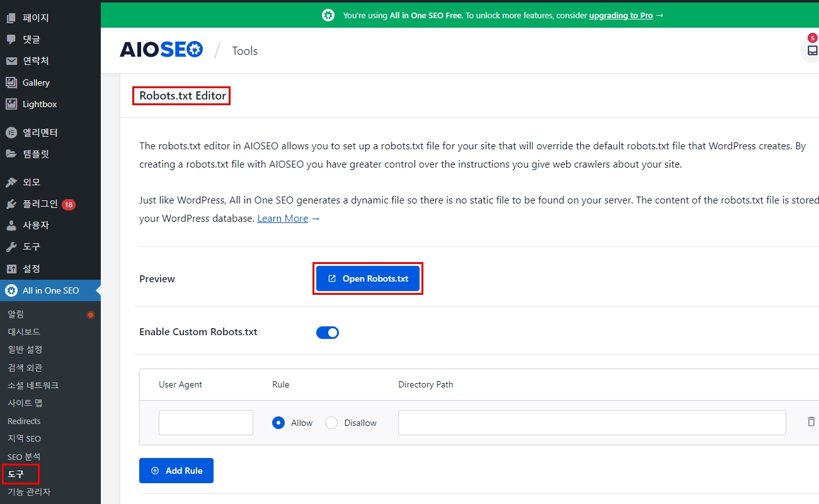
Task: Click the wrench icon beside 도구
Action: 11,247
